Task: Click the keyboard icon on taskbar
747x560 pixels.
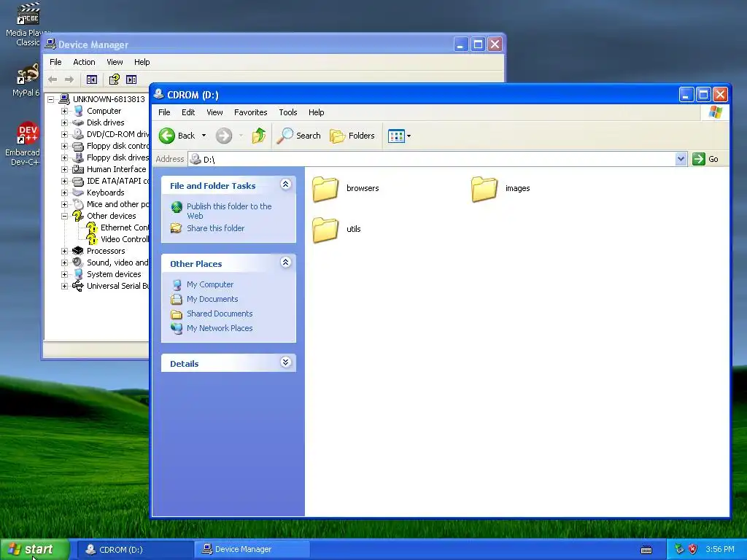Action: coord(646,550)
